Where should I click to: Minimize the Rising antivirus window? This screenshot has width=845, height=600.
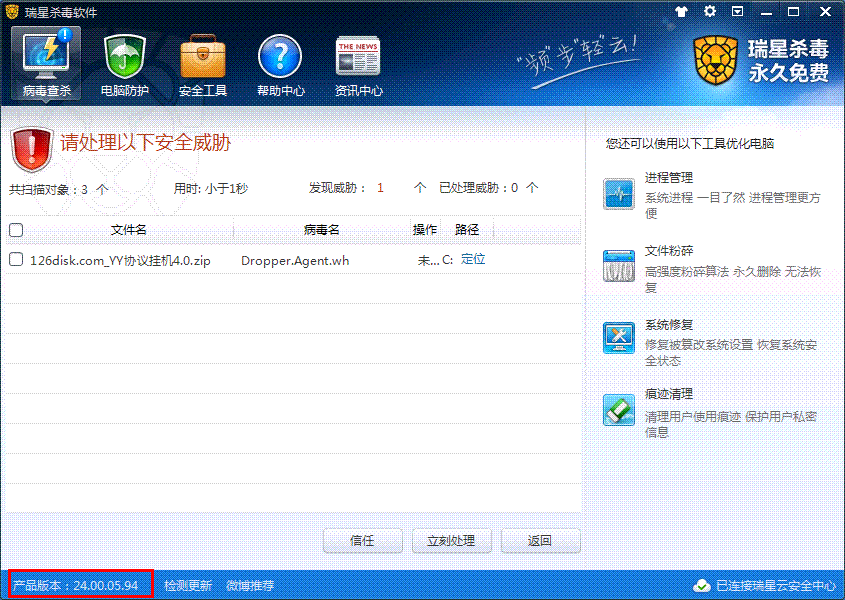[x=766, y=12]
